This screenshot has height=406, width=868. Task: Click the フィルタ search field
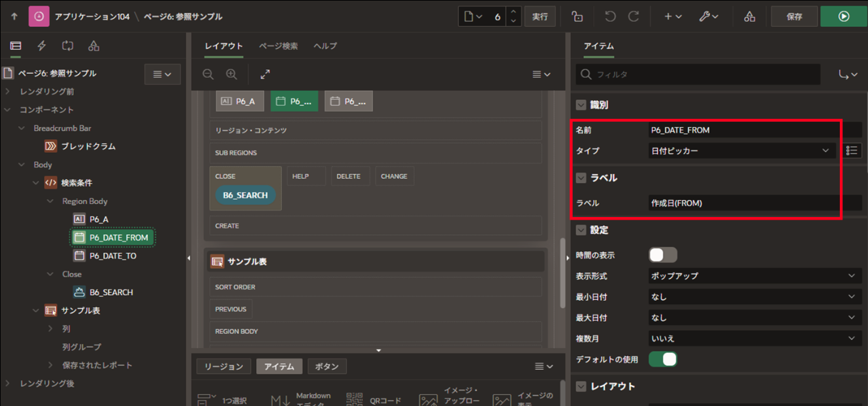coord(699,75)
